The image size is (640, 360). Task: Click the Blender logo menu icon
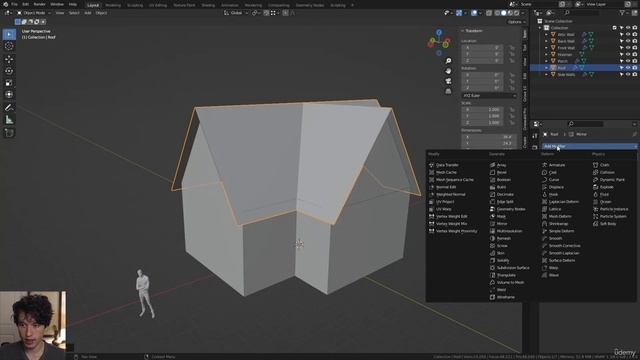click(x=5, y=4)
